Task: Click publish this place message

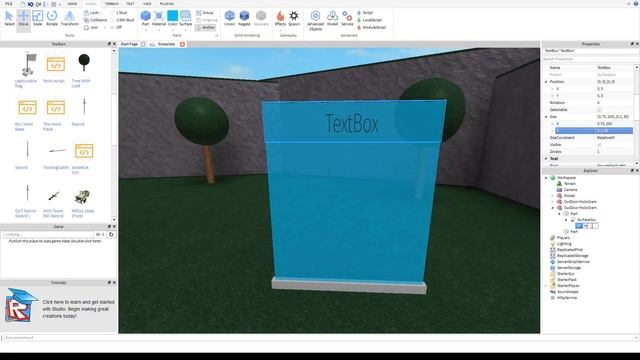Action: click(54, 241)
